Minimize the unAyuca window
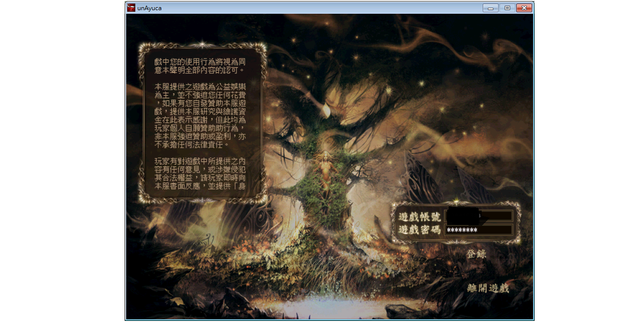The width and height of the screenshot is (644, 330). (490, 8)
